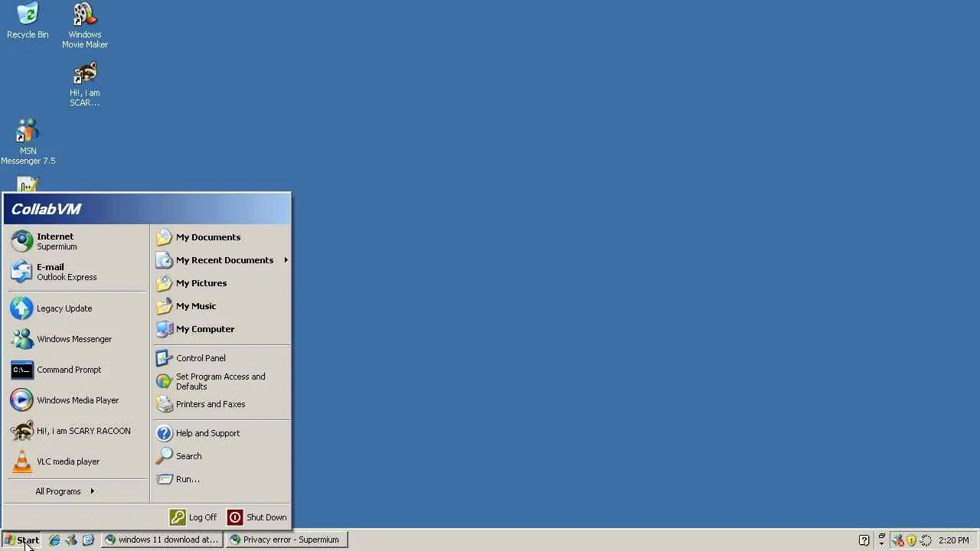Click the Log Off button
Screen dimensions: 980x551
tap(194, 517)
